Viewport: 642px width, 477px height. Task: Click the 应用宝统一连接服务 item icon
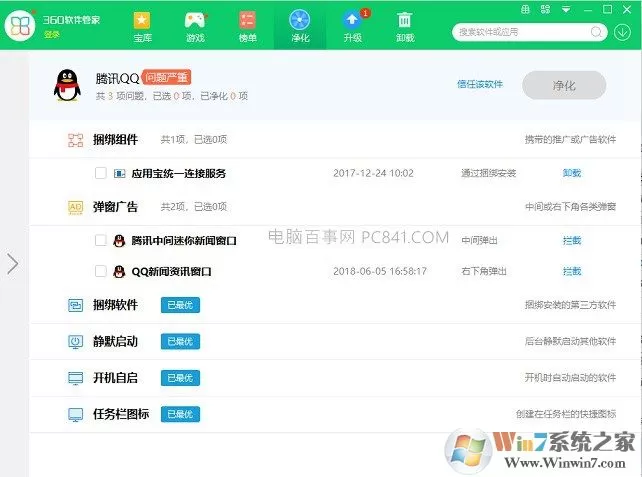click(119, 174)
